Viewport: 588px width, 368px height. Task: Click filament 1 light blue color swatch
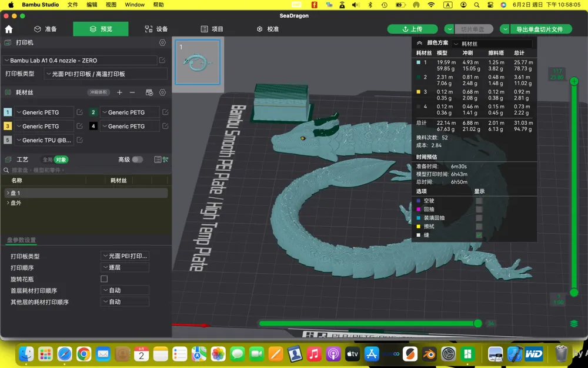click(8, 112)
